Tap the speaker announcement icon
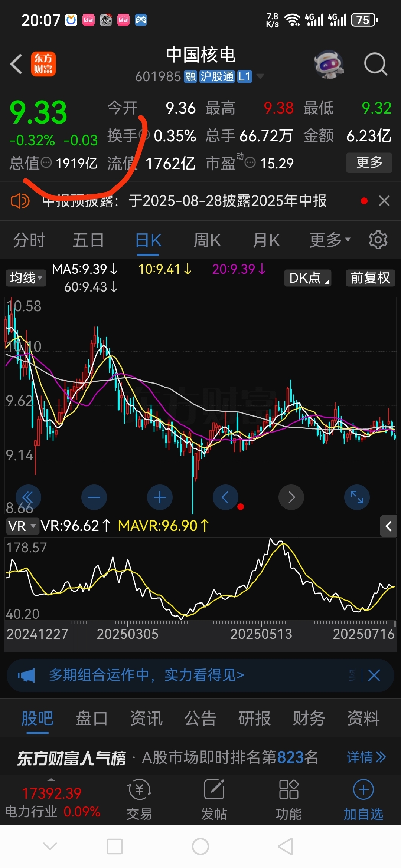 [20, 201]
